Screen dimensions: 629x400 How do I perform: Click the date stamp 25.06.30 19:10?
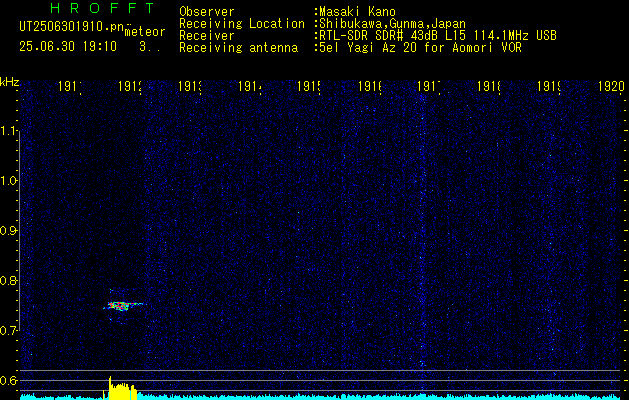point(68,46)
